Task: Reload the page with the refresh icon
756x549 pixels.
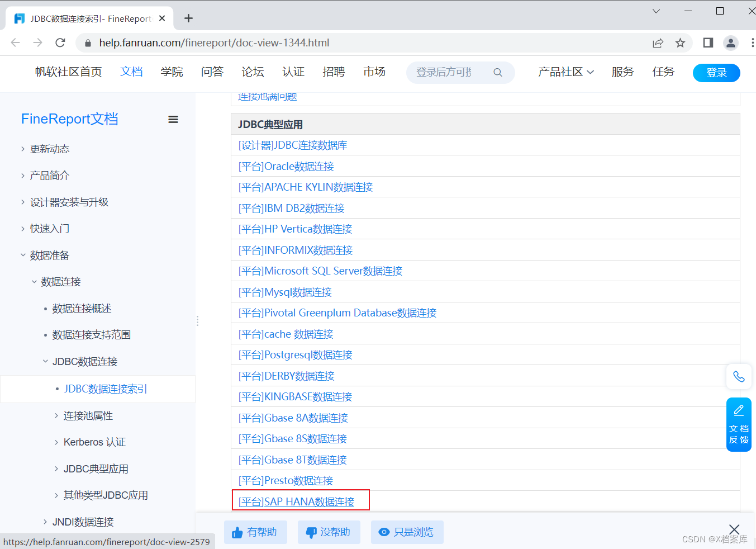Action: 60,42
